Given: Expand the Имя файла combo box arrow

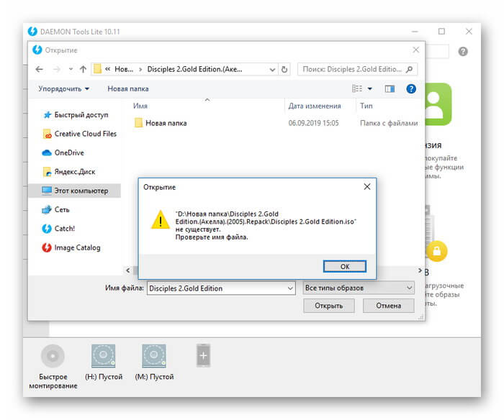Looking at the screenshot, I should 290,288.
